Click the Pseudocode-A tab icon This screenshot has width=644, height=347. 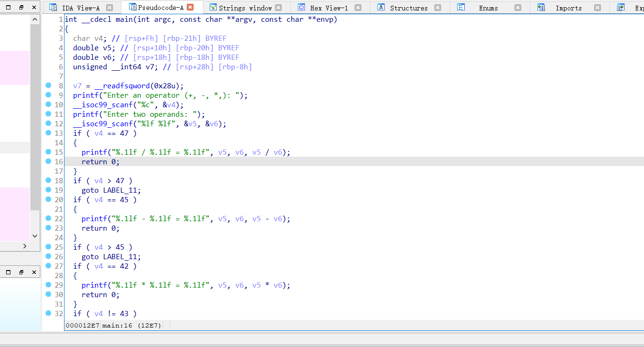point(132,8)
